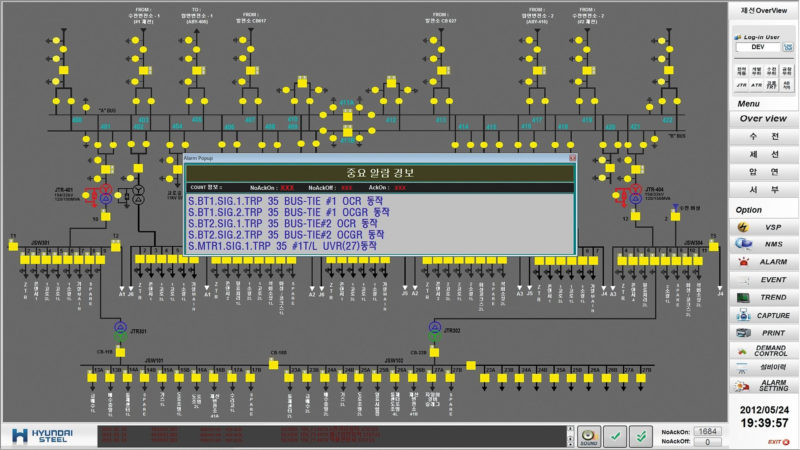
Task: Click the login icon beside DEV field
Action: pyautogui.click(x=788, y=47)
